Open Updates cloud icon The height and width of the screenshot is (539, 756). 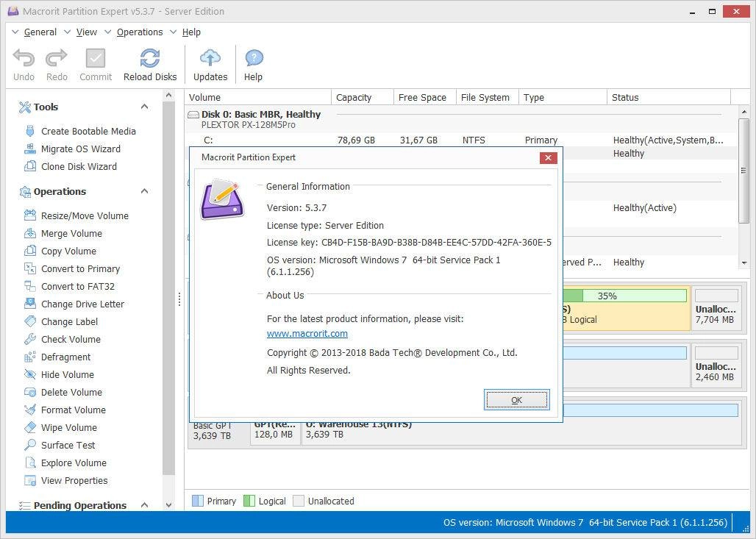coord(210,58)
